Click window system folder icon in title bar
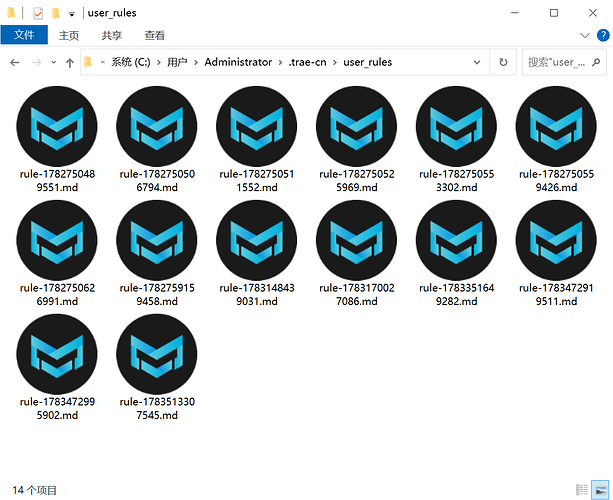This screenshot has height=500, width=613. 11,13
